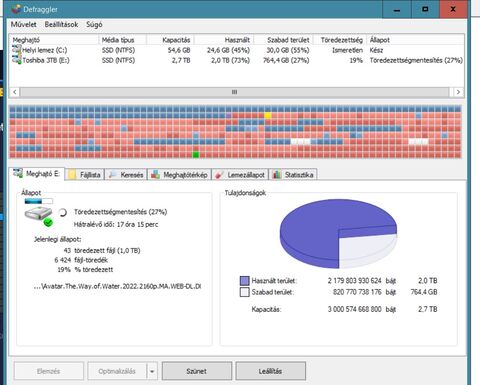Click the horizontal scrollbar thumb in drive list
The width and height of the screenshot is (480, 385).
pyautogui.click(x=234, y=92)
